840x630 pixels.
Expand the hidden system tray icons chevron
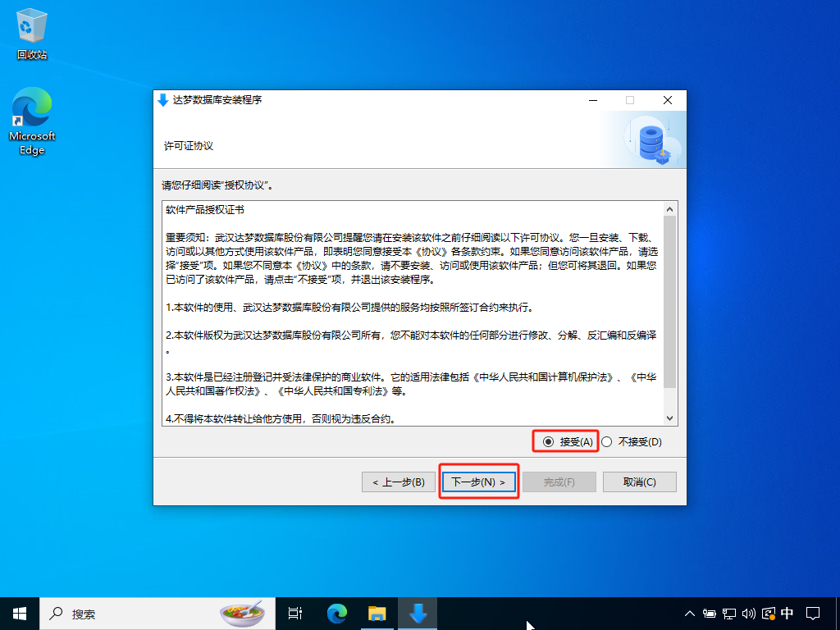pyautogui.click(x=689, y=614)
